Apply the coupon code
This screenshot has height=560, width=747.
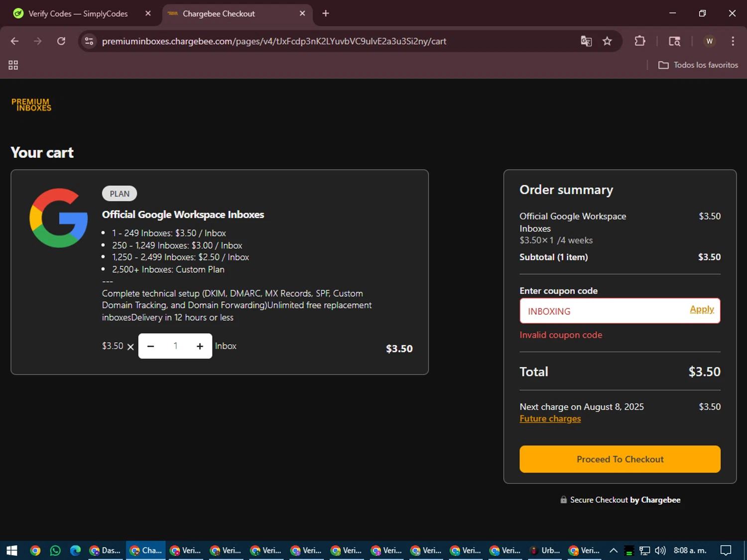pos(702,309)
